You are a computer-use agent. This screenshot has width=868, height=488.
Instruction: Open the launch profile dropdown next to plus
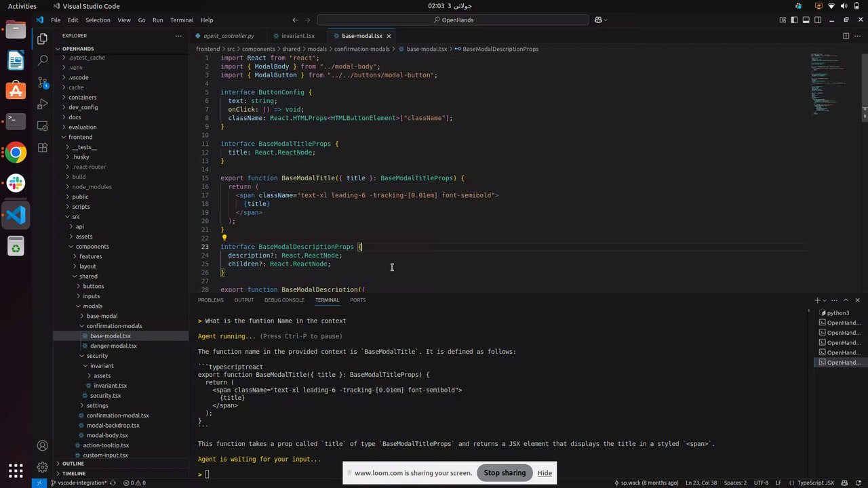pos(825,300)
